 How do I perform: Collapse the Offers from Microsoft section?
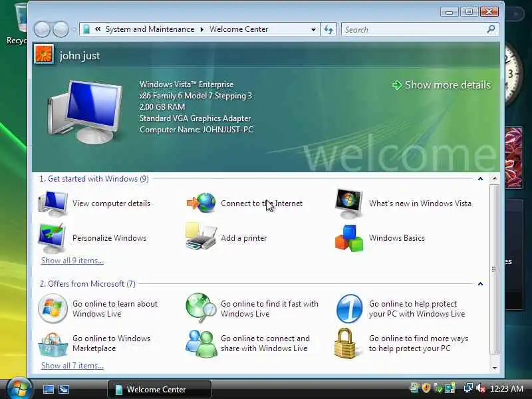[480, 284]
